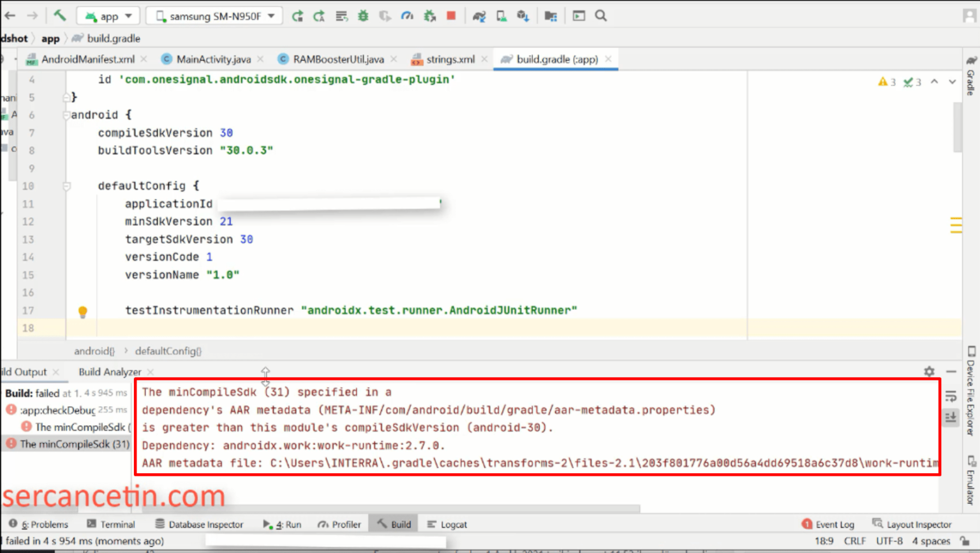This screenshot has height=553, width=980.
Task: Click the warnings count inspection indicator
Action: coord(887,82)
